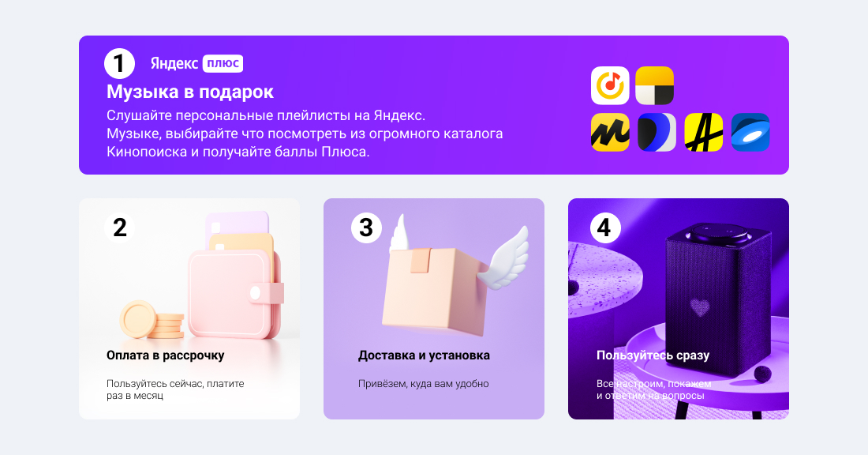
Task: Click the Яндекс Плюс logo
Action: coord(196,63)
